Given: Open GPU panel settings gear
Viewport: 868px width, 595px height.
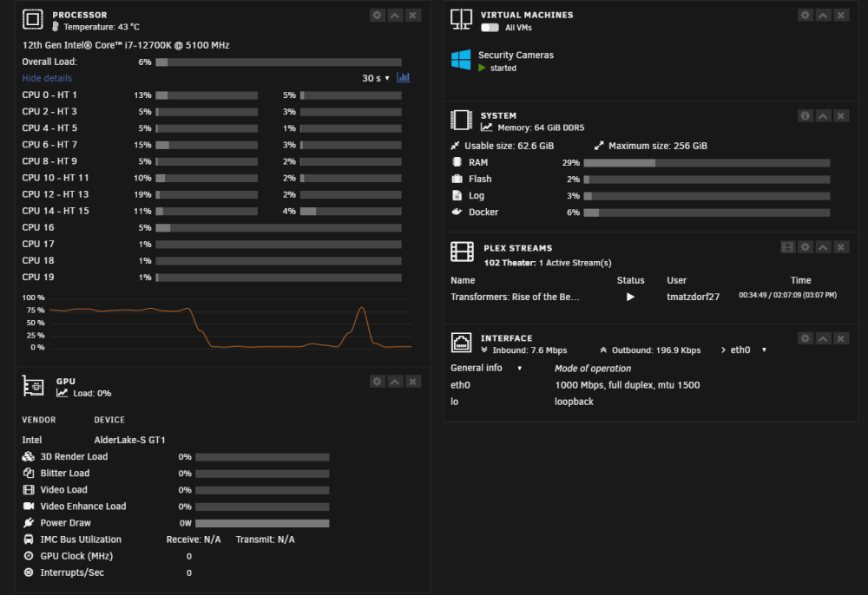Looking at the screenshot, I should click(377, 382).
